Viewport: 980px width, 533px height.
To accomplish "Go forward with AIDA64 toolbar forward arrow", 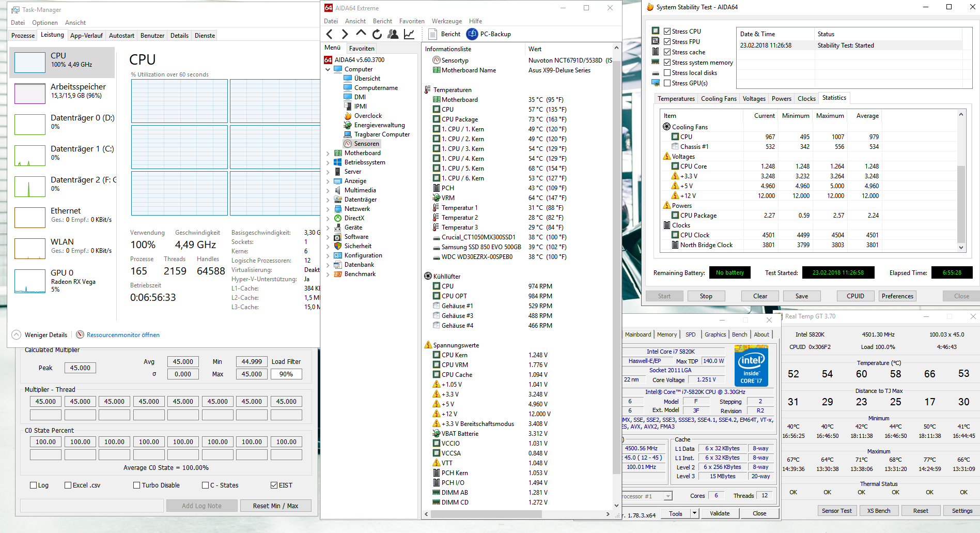I will [345, 34].
